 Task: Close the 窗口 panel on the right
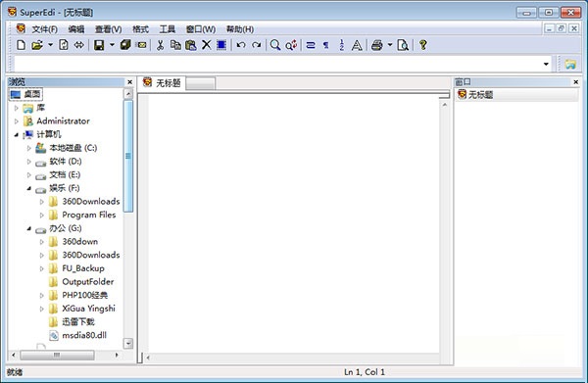(576, 82)
